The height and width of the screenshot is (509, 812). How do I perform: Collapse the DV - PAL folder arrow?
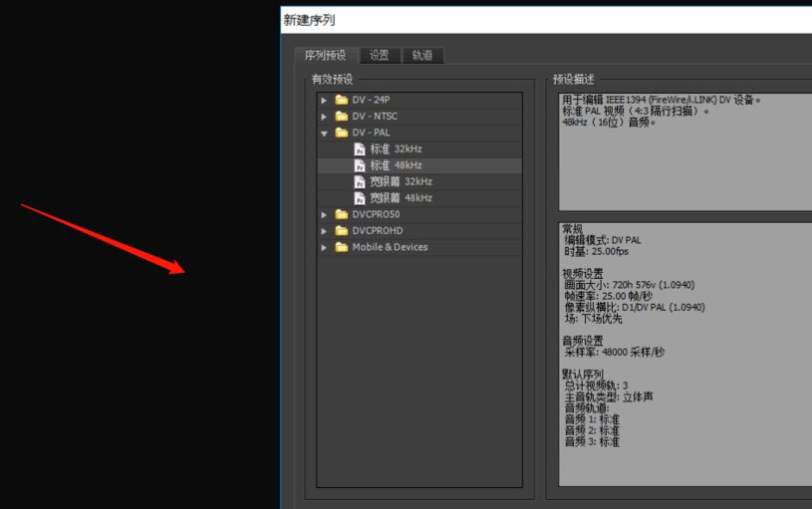pyautogui.click(x=324, y=133)
